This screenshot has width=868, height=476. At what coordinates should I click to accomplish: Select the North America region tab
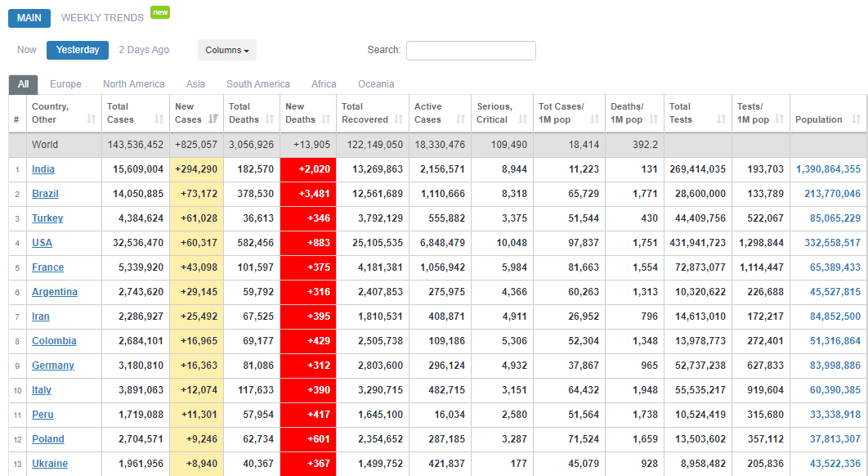pyautogui.click(x=133, y=84)
